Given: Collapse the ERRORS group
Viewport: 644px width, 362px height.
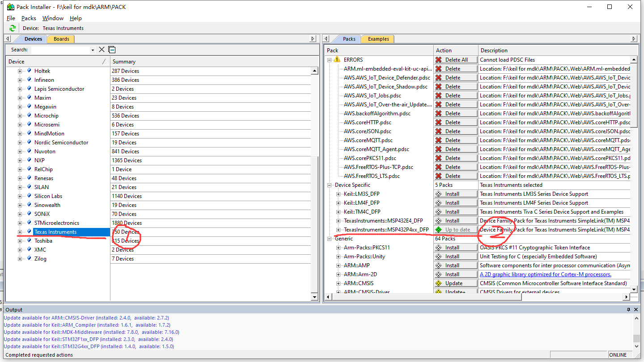Looking at the screenshot, I should click(x=329, y=59).
